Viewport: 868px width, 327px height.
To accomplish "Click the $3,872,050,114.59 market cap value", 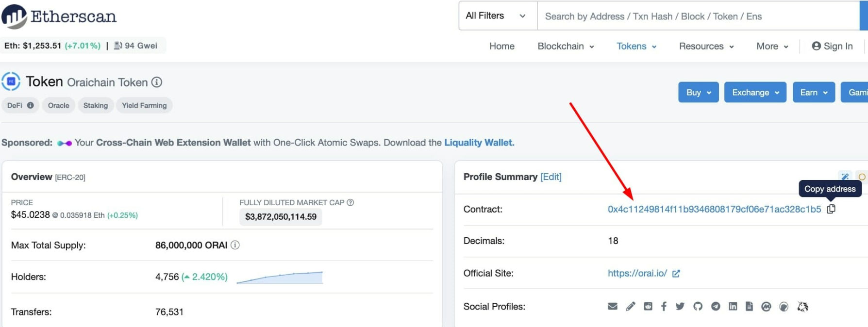I will [x=281, y=216].
